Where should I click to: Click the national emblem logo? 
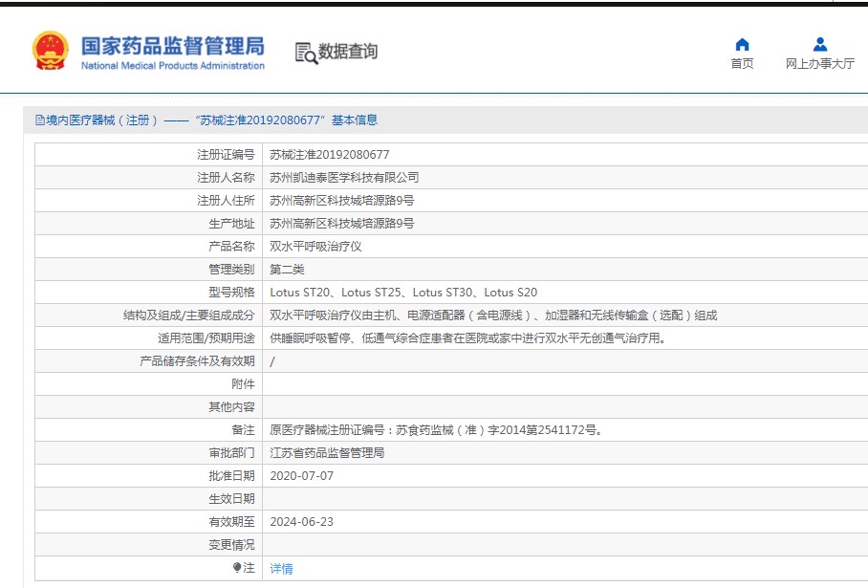51,51
